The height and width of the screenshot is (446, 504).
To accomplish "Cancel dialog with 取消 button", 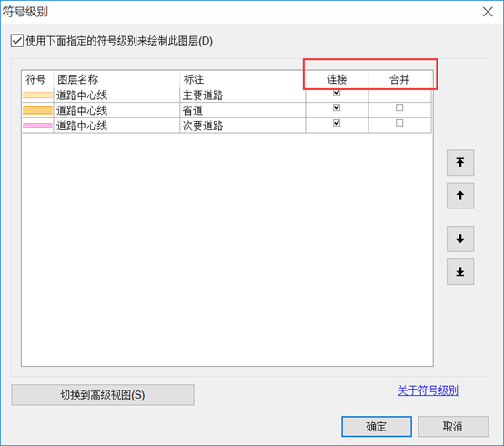I will [x=453, y=426].
